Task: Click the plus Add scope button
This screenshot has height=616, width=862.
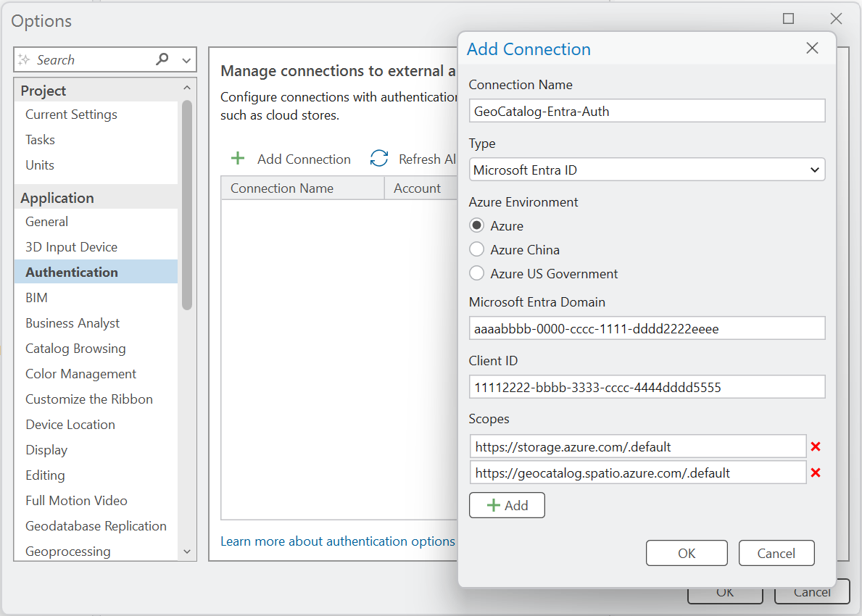Action: coord(507,505)
